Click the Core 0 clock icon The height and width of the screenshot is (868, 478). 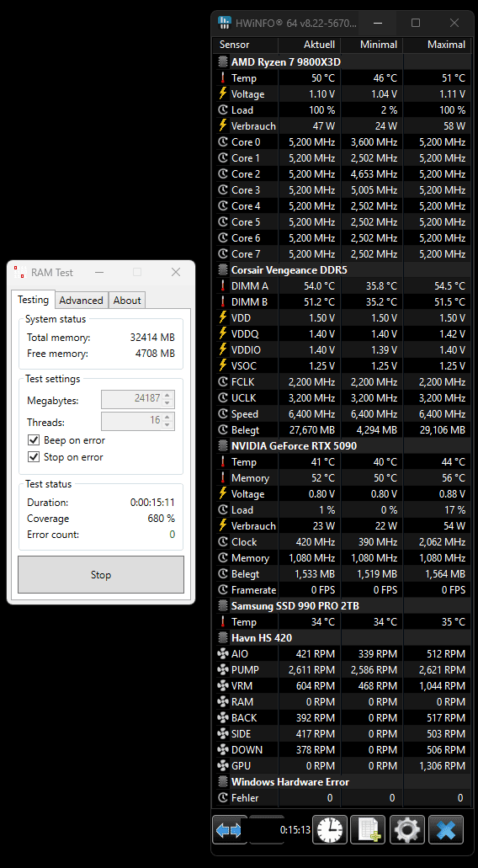(x=223, y=141)
